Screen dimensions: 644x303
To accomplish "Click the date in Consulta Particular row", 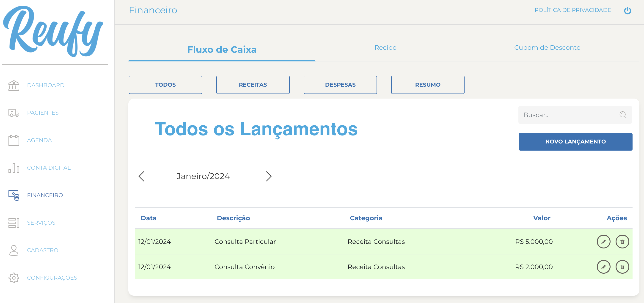I will pos(154,242).
